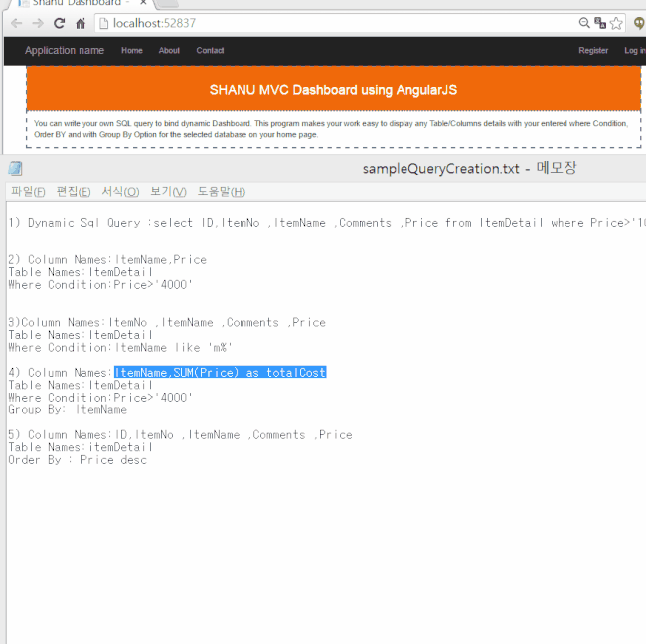Open the Home nav link
The image size is (646, 644).
point(132,51)
